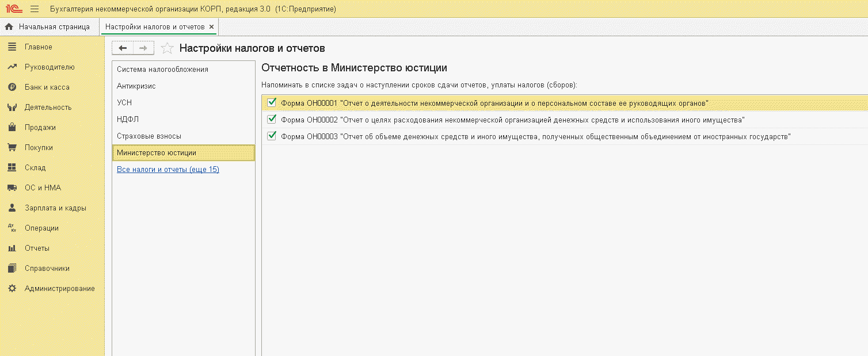
Task: Click the Деятельность section icon
Action: (x=12, y=107)
